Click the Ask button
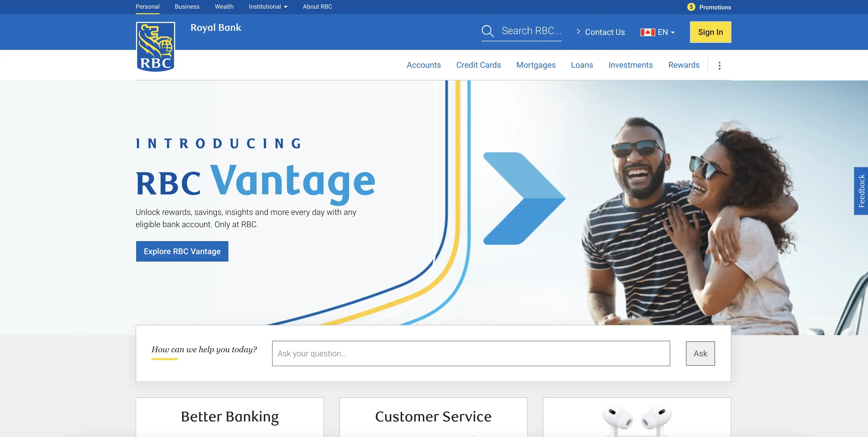Image resolution: width=868 pixels, height=437 pixels. [700, 353]
